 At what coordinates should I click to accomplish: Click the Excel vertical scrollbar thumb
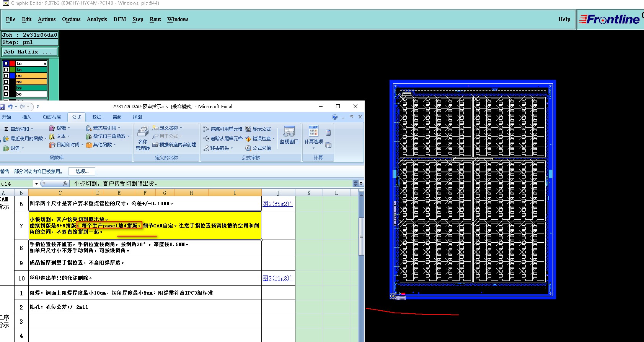click(361, 237)
